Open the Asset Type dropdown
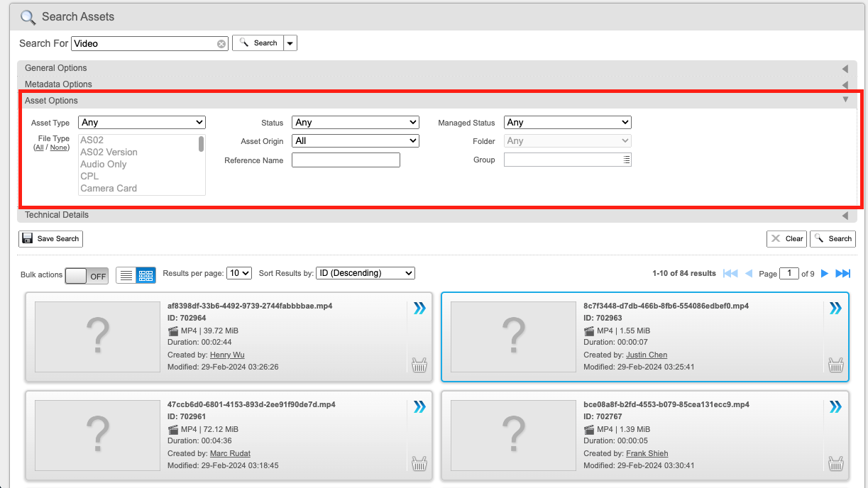This screenshot has height=488, width=868. coord(142,123)
